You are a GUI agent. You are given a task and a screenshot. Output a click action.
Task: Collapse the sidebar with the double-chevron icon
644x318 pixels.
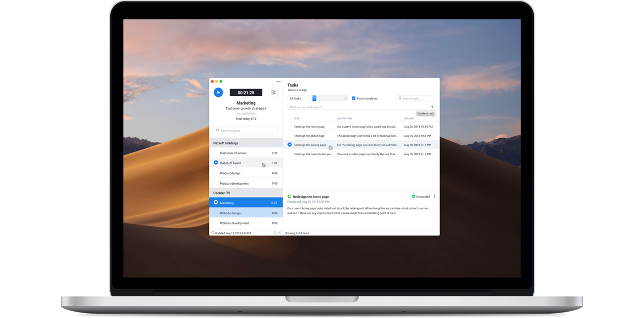point(280,233)
